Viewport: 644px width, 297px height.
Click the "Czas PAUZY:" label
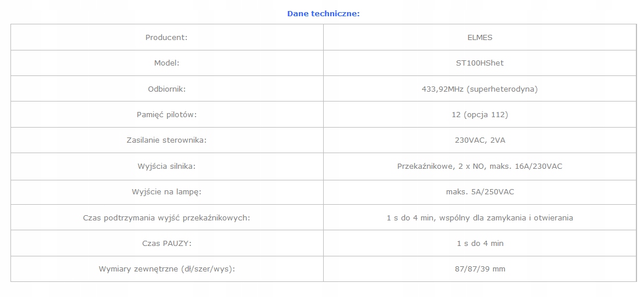pos(167,244)
